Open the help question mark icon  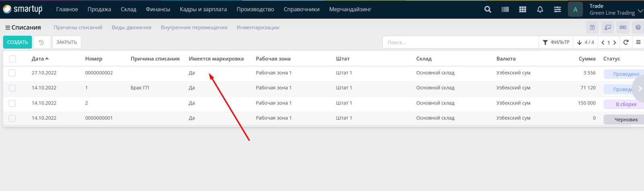pyautogui.click(x=638, y=27)
